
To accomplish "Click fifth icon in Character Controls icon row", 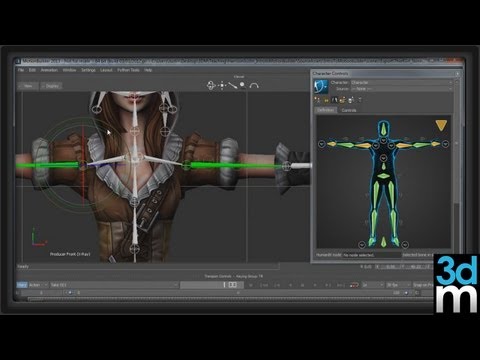I will tap(351, 100).
